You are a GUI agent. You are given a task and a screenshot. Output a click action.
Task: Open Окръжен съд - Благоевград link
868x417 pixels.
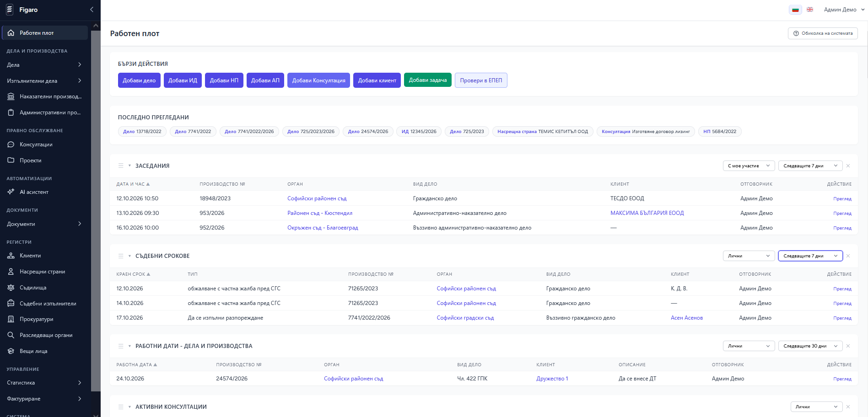(323, 228)
